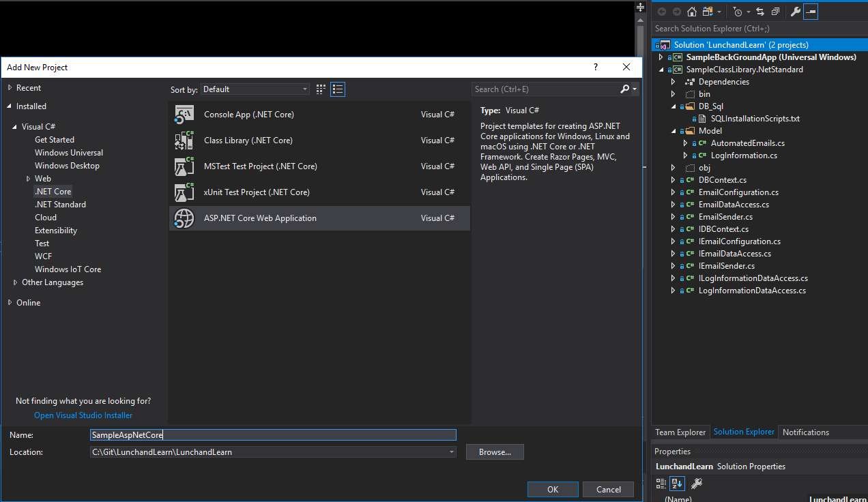Viewport: 868px width, 502px height.
Task: Open dropdown arrow next to Pending Changes Filter
Action: (749, 12)
